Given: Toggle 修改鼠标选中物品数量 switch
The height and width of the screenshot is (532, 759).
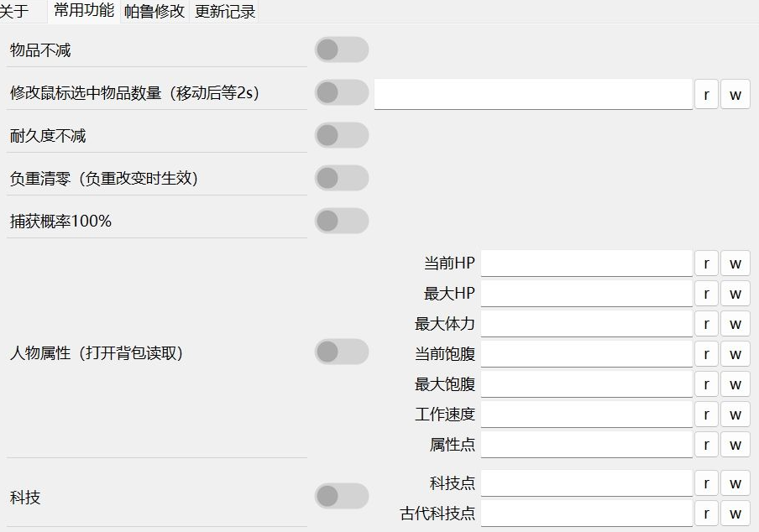Looking at the screenshot, I should tap(342, 93).
